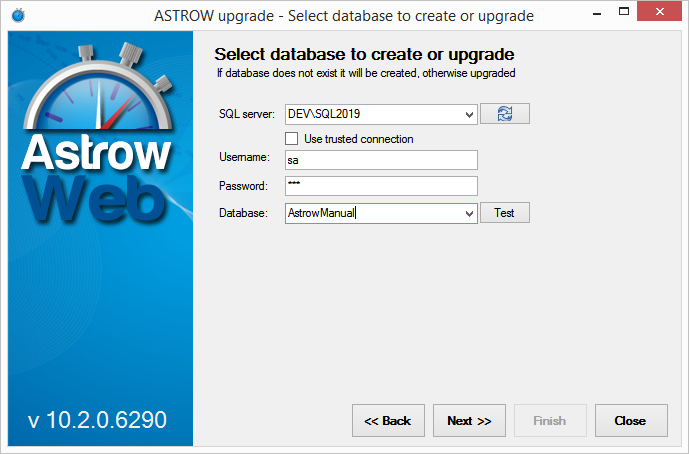Enable Use trusted connection checkbox
The height and width of the screenshot is (454, 689).
tap(292, 139)
